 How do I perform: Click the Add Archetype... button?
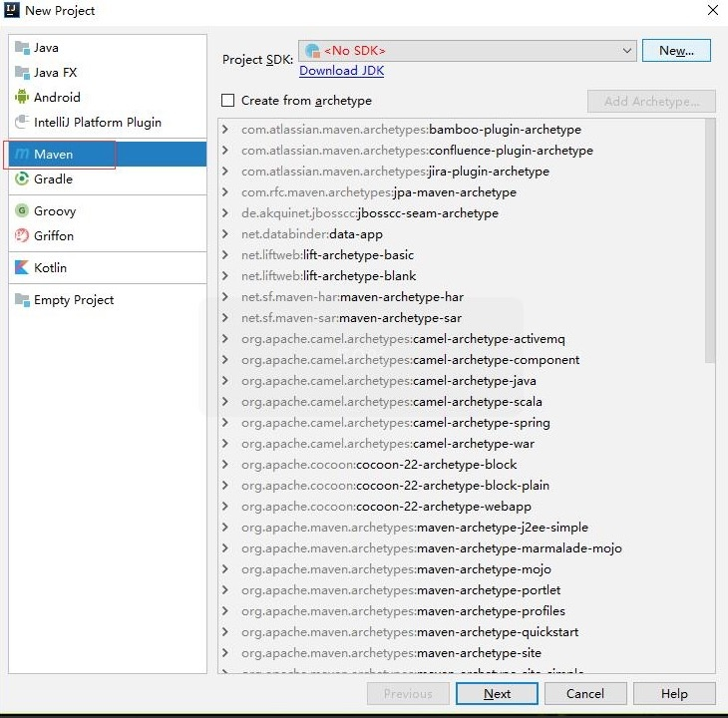pos(651,101)
